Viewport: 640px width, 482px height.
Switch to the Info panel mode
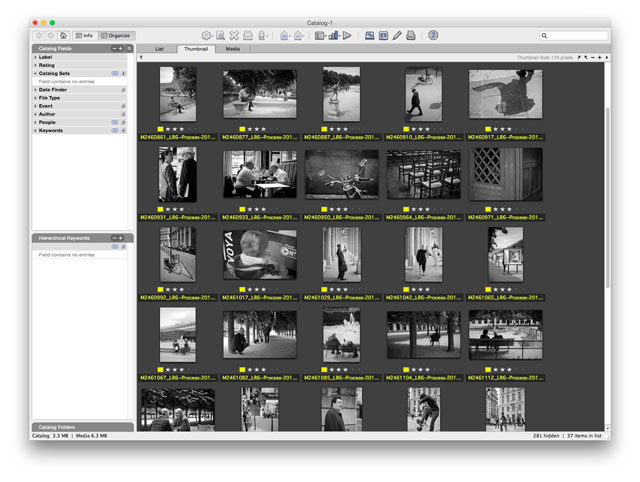pyautogui.click(x=84, y=36)
